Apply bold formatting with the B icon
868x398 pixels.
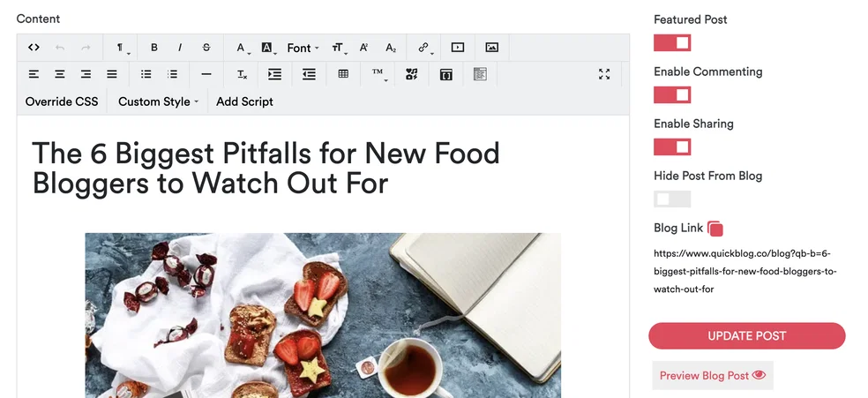pos(153,48)
